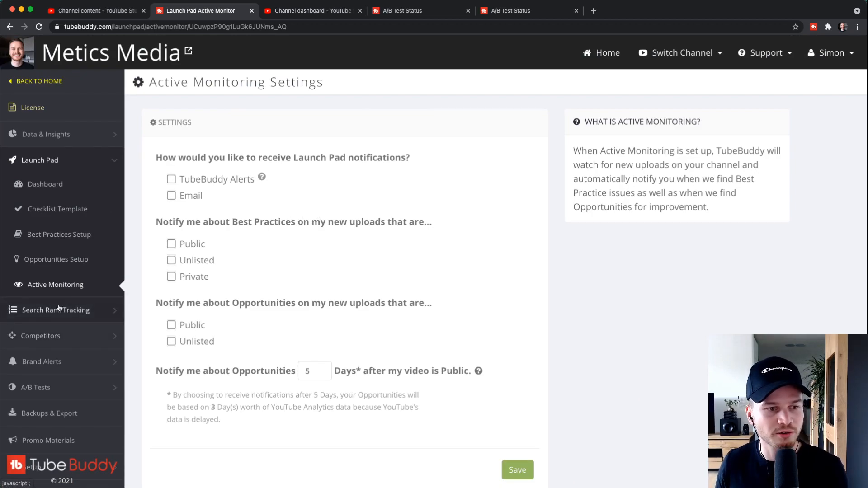Image resolution: width=868 pixels, height=488 pixels.
Task: Enable the Email notifications checkbox
Action: click(x=171, y=195)
